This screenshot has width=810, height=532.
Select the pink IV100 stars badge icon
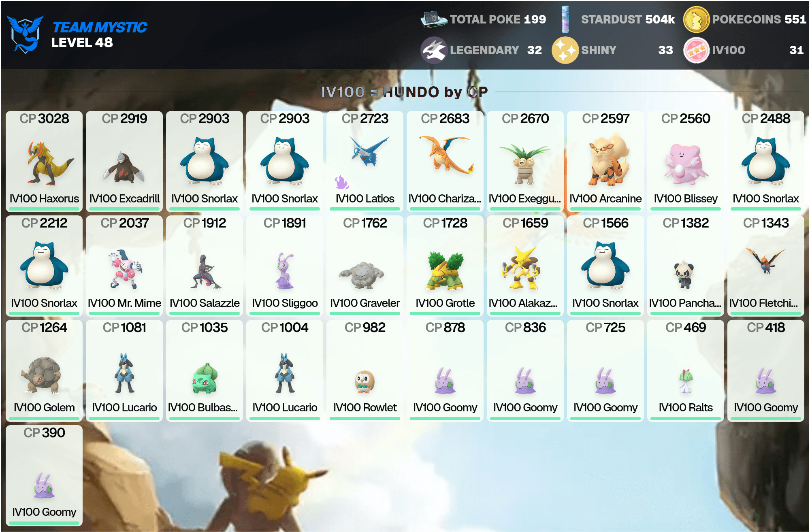pos(696,50)
